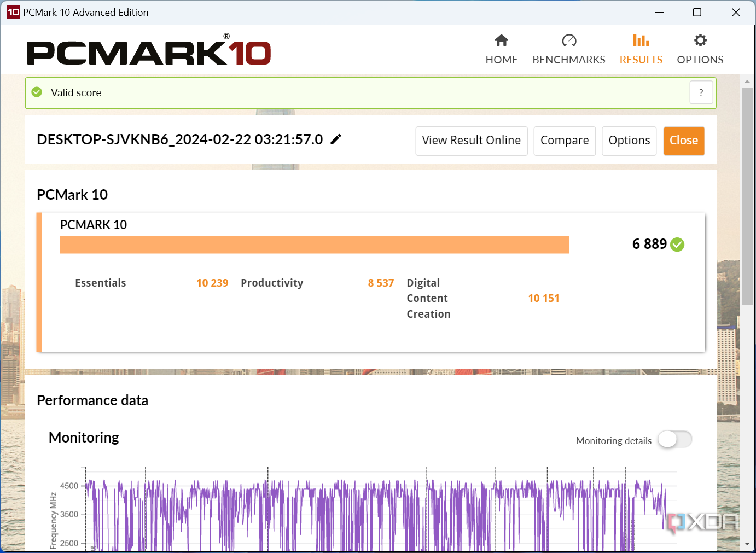Open Benchmarks via the gauge icon
Viewport: 756px width, 553px height.
pos(569,40)
